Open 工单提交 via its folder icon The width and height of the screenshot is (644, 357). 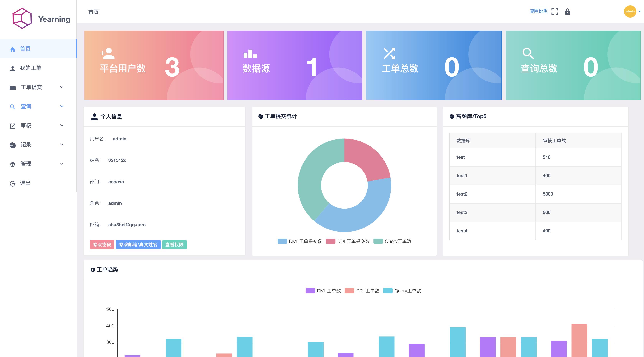(x=12, y=87)
